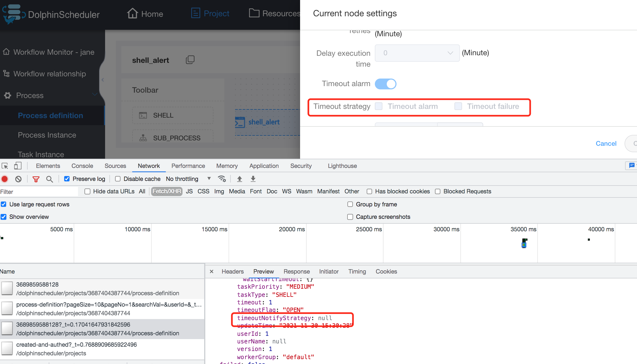Check the Capture screenshots checkbox
Screen dimensions: 637x364
pyautogui.click(x=350, y=217)
